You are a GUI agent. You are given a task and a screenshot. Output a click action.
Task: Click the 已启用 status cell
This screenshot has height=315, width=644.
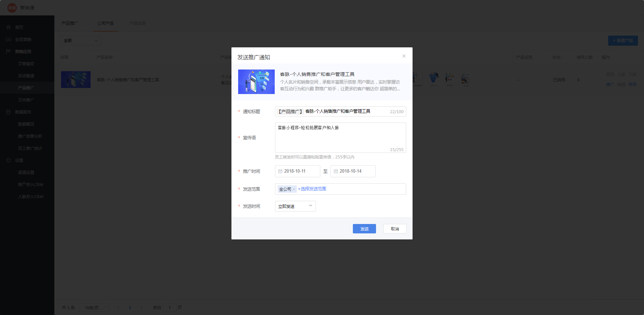click(559, 80)
